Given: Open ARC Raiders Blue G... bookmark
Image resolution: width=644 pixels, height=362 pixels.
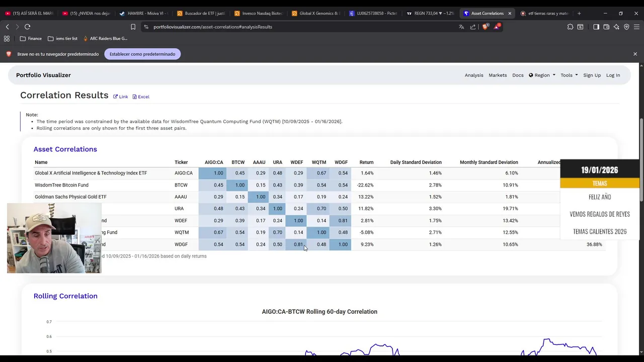Looking at the screenshot, I should 105,39.
